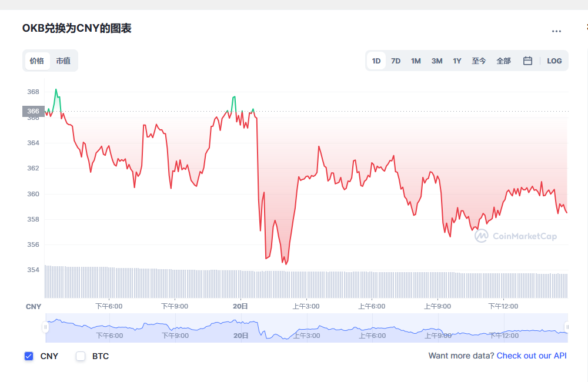Enable the BTC currency checkbox
The image size is (588, 382).
[81, 356]
